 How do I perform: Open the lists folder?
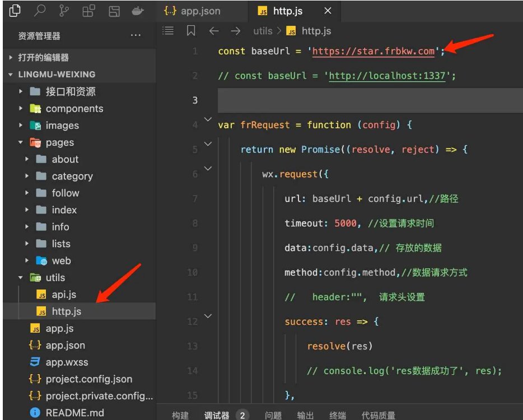coord(80,244)
